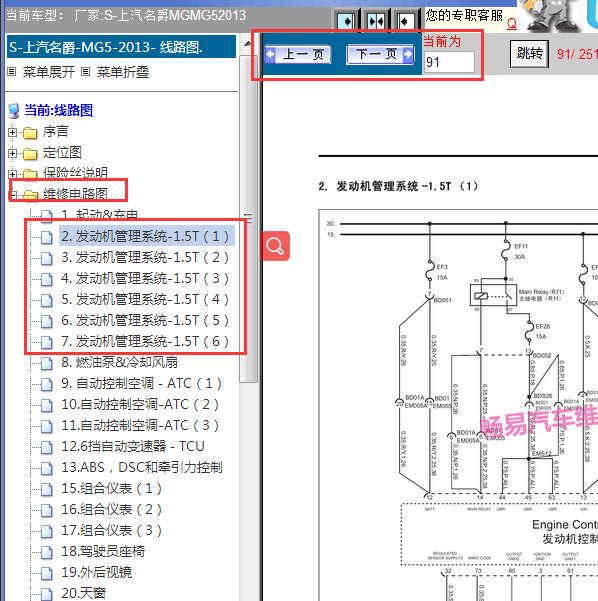The height and width of the screenshot is (601, 598).
Task: Go to previous page with 上一页
Action: pyautogui.click(x=298, y=54)
